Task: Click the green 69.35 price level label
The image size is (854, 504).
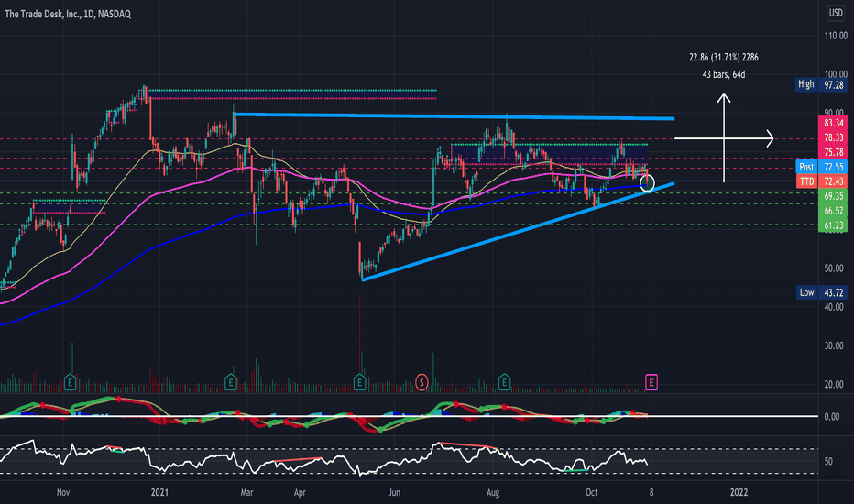Action: 833,196
